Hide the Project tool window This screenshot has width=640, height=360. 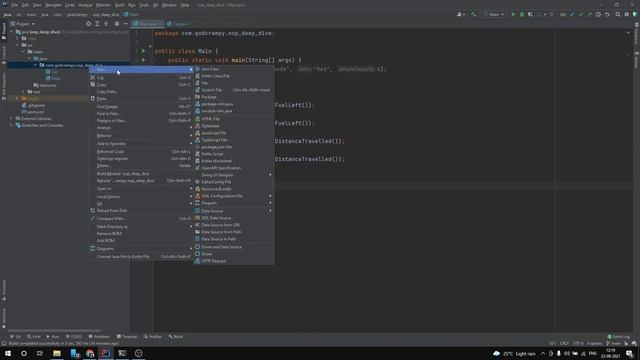coord(126,24)
